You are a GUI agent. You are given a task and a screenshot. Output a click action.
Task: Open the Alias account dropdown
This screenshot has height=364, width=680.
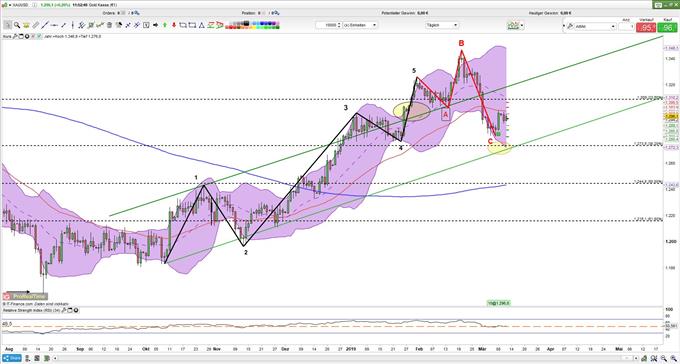coord(595,26)
